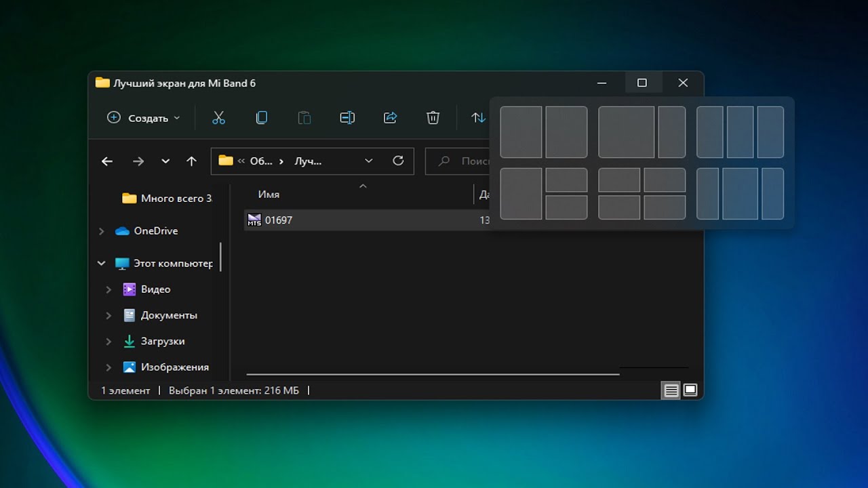Click the Создать new item button

tap(144, 118)
